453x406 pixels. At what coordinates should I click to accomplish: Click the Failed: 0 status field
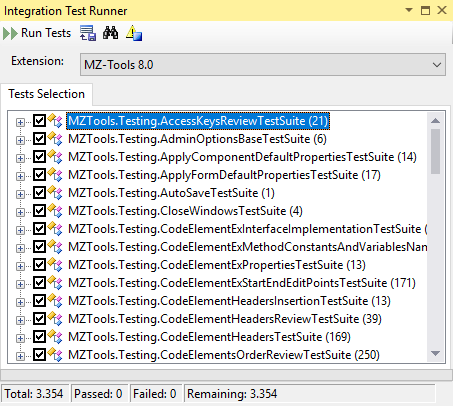tap(155, 394)
